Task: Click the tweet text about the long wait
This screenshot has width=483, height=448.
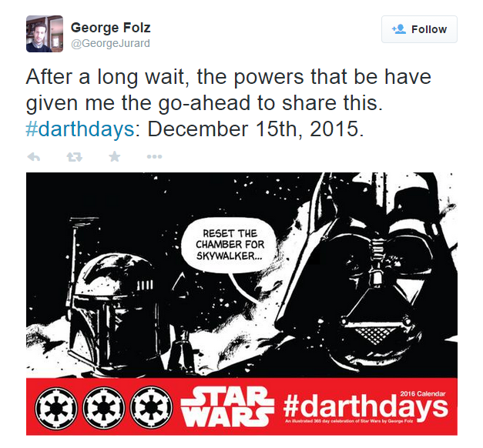Action: (x=229, y=102)
